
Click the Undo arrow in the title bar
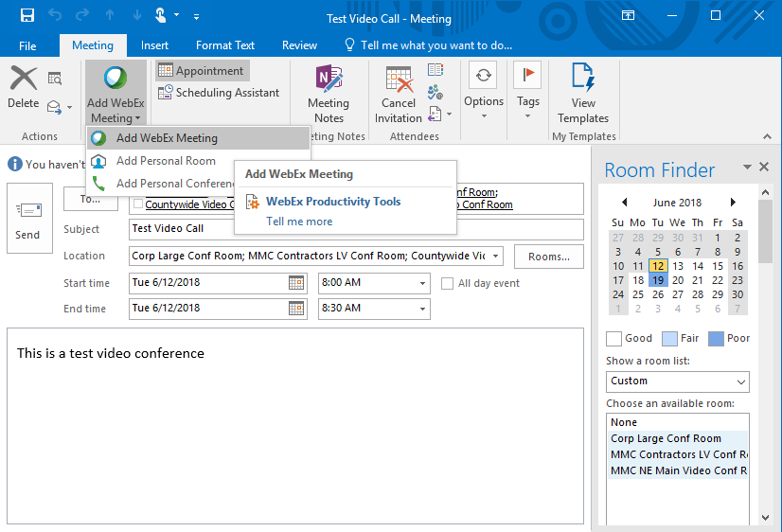click(x=55, y=15)
